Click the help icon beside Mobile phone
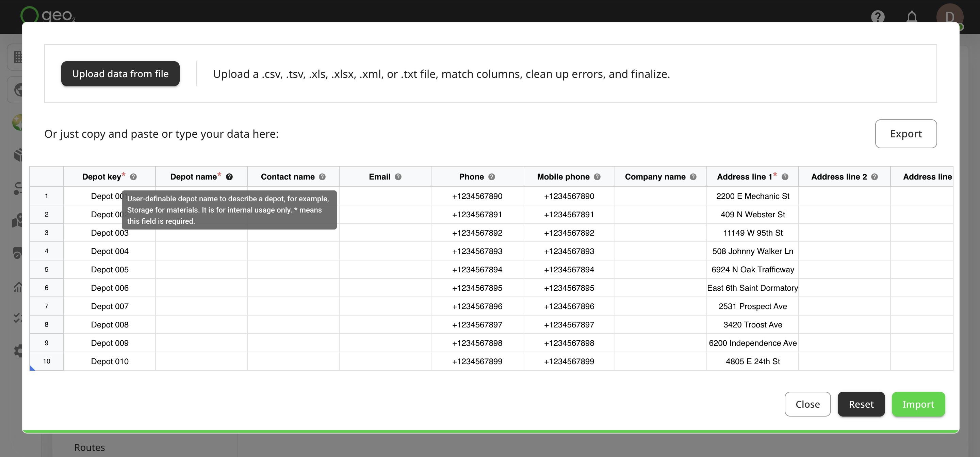Screen dimensions: 980x457 pyautogui.click(x=597, y=177)
